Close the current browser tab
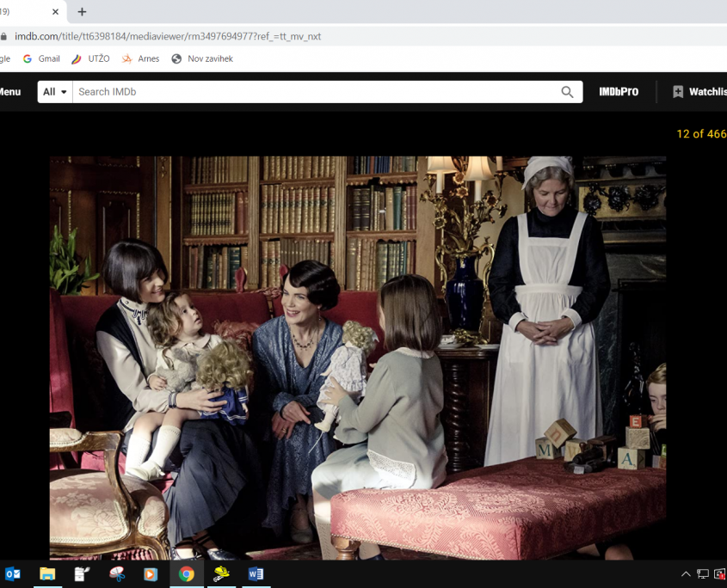This screenshot has width=727, height=588. point(55,11)
